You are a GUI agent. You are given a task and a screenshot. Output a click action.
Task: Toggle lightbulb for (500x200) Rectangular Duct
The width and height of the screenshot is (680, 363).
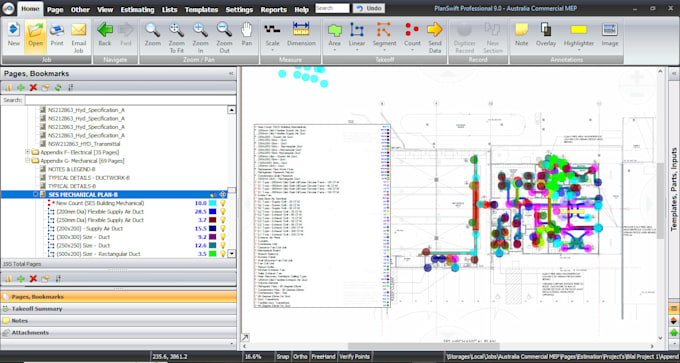click(x=223, y=254)
